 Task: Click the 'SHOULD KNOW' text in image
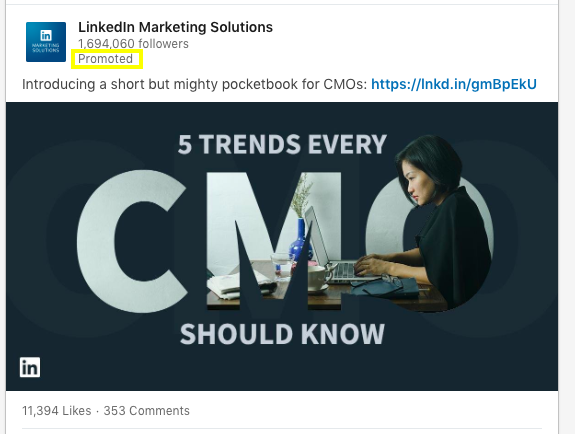[x=282, y=334]
